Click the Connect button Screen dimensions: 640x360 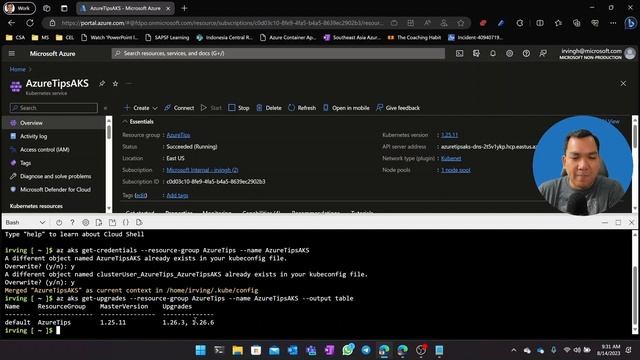179,108
